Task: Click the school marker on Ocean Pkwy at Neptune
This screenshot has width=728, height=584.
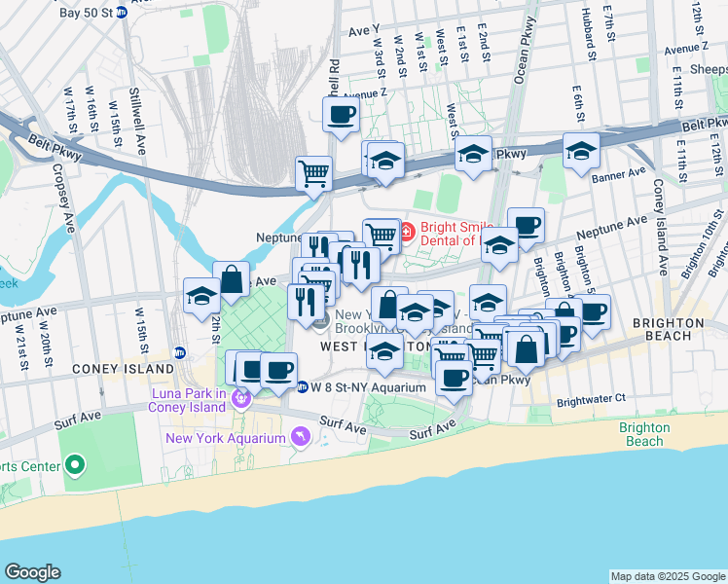Action: 499,248
